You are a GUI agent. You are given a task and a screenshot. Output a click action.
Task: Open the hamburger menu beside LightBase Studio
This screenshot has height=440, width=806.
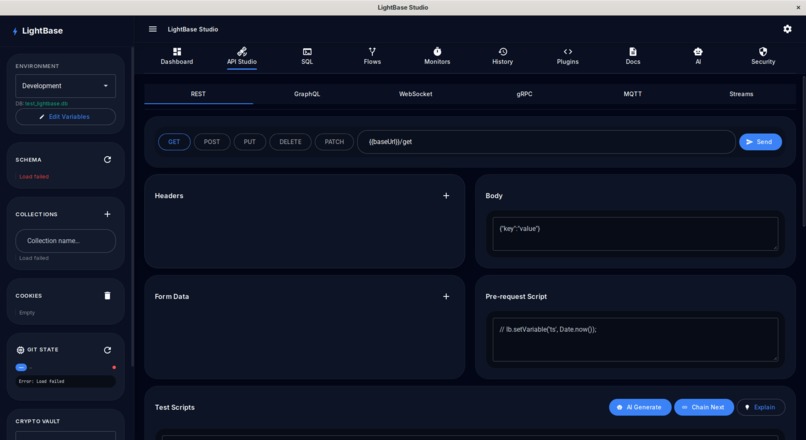click(153, 29)
